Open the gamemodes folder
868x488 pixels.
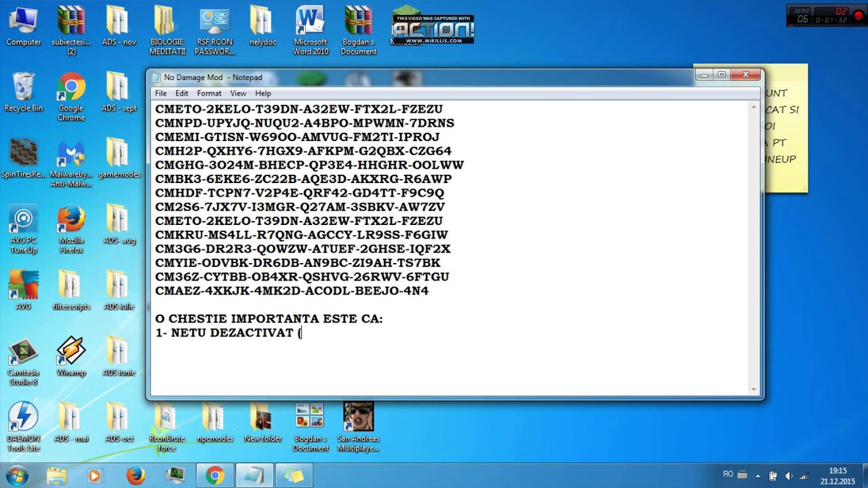click(119, 159)
